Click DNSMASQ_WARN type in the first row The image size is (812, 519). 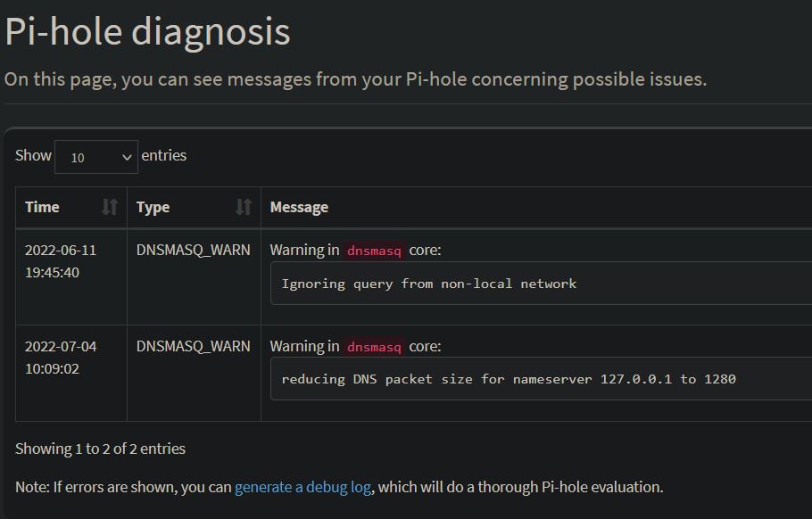click(193, 250)
